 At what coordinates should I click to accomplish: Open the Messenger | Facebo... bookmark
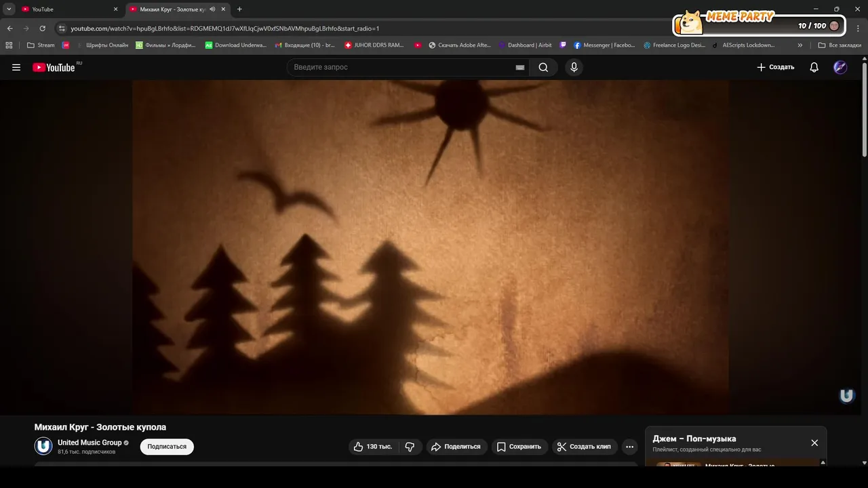pos(605,45)
